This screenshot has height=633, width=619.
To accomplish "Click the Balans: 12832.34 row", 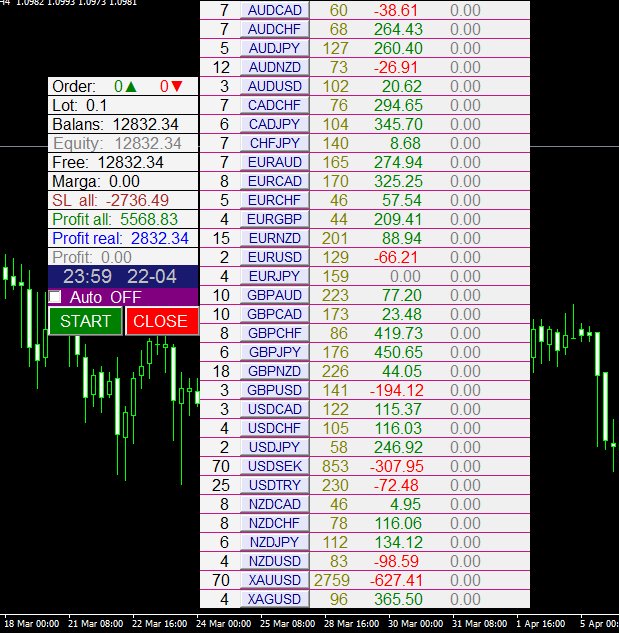I will [123, 124].
